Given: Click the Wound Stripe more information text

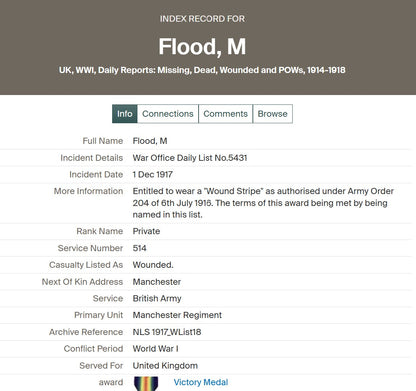Looking at the screenshot, I should 263,203.
